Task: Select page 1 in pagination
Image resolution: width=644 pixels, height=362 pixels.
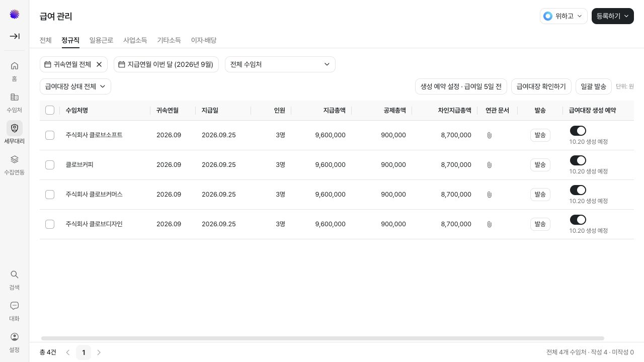Action: click(84, 352)
